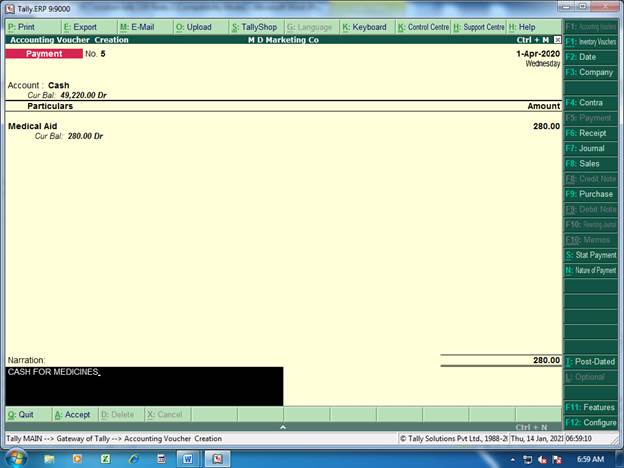This screenshot has height=468, width=624.
Task: Open Internet Explorer from taskbar
Action: [134, 459]
